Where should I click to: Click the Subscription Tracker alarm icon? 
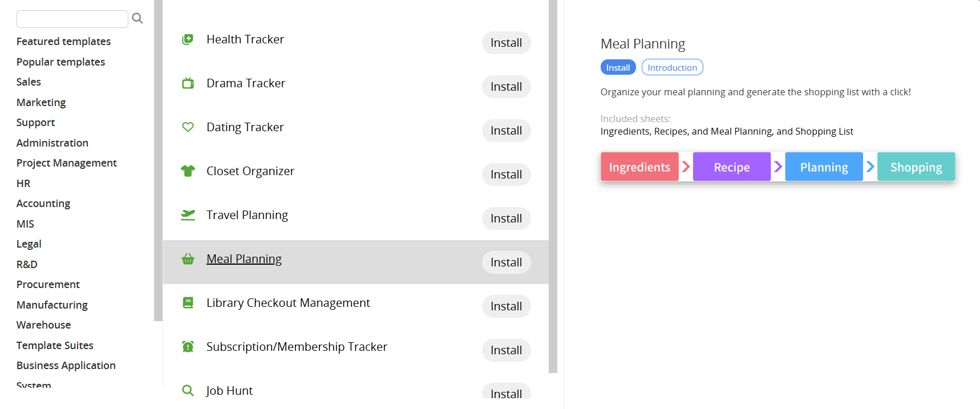coord(188,347)
